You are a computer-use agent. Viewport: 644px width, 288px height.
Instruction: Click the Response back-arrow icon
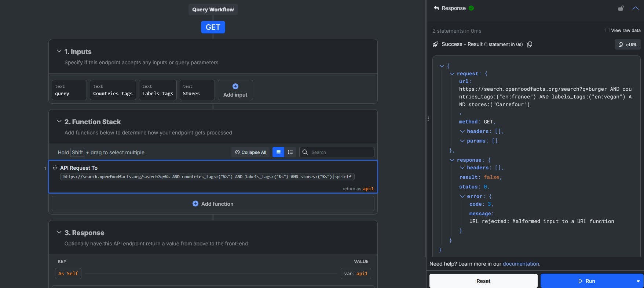436,8
